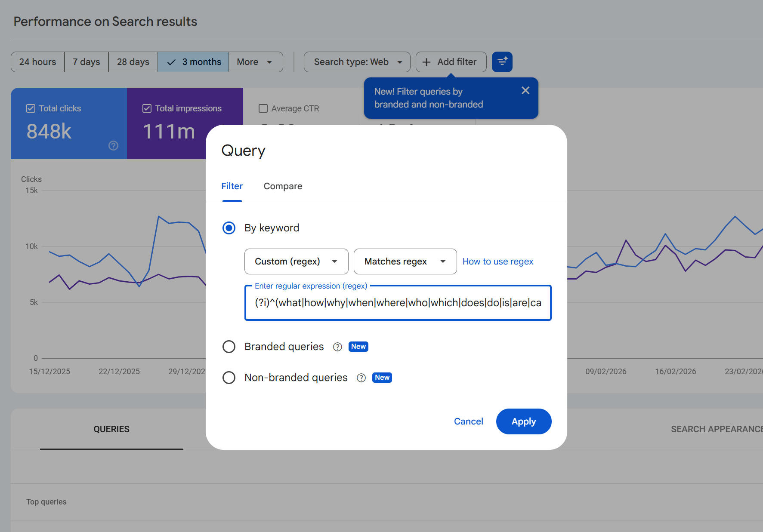Open the More date range dropdown
The width and height of the screenshot is (763, 532).
tap(255, 62)
